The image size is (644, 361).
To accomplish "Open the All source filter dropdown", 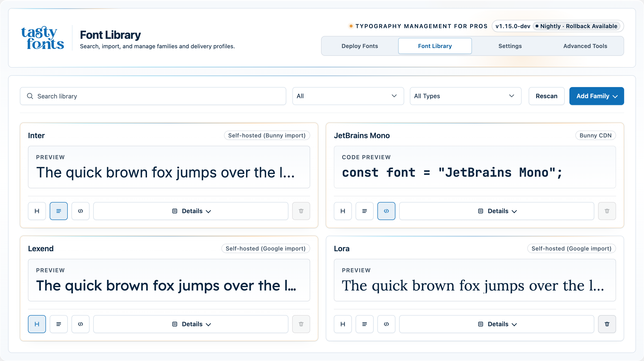I will [348, 96].
